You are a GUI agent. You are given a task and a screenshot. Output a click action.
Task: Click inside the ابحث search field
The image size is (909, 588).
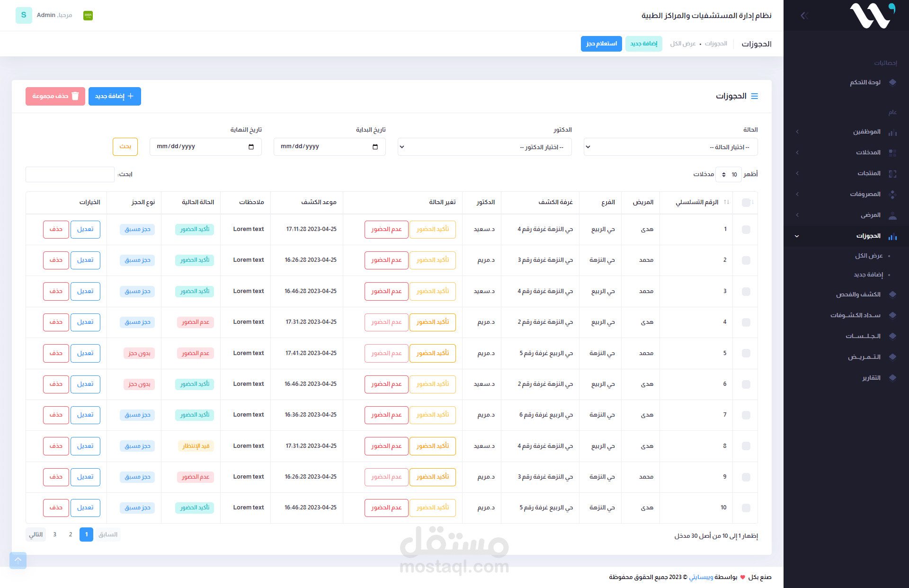70,174
